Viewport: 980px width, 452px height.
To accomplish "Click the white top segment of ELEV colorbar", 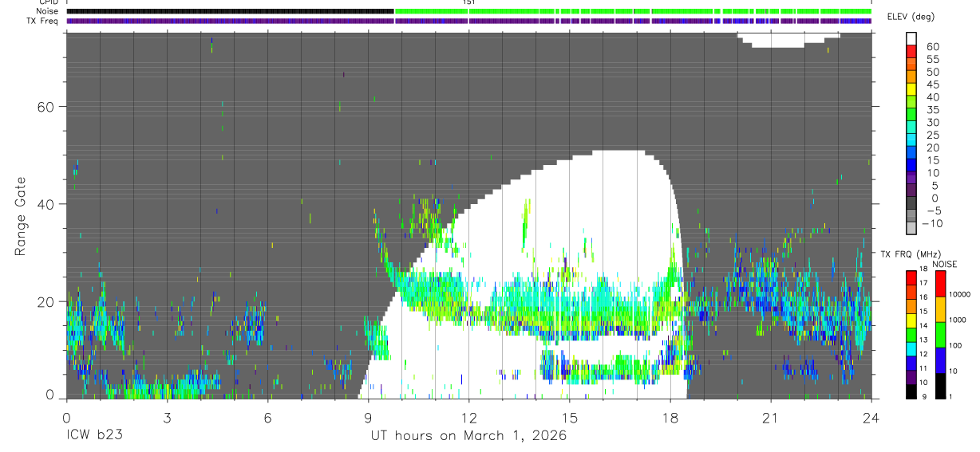I will click(911, 37).
